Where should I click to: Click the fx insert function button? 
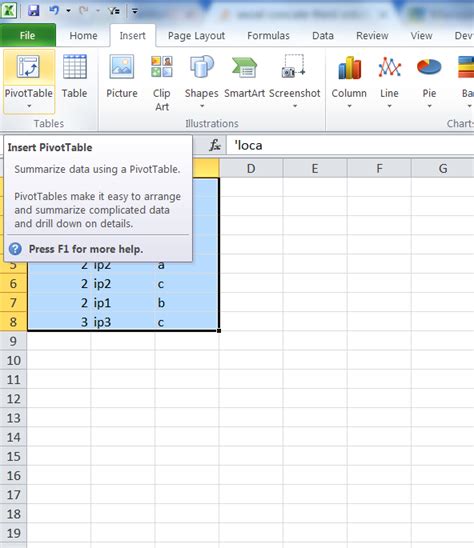pyautogui.click(x=215, y=145)
